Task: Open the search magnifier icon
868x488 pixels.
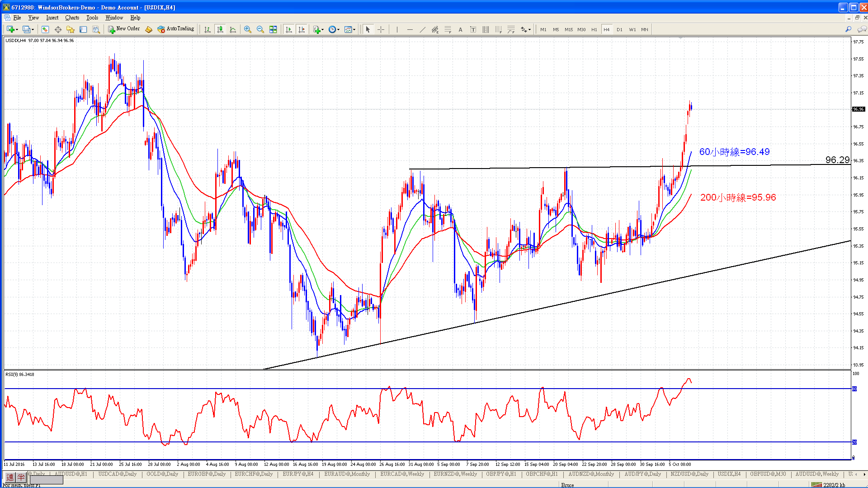Action: pos(848,29)
